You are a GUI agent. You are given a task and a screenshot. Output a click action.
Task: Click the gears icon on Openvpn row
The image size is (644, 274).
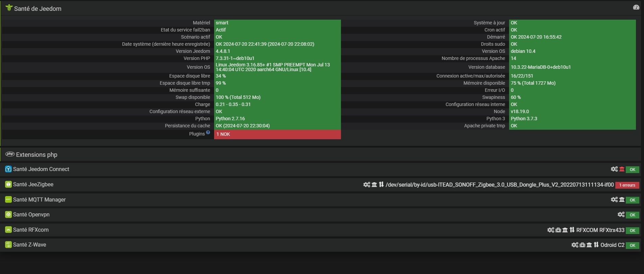pyautogui.click(x=621, y=214)
